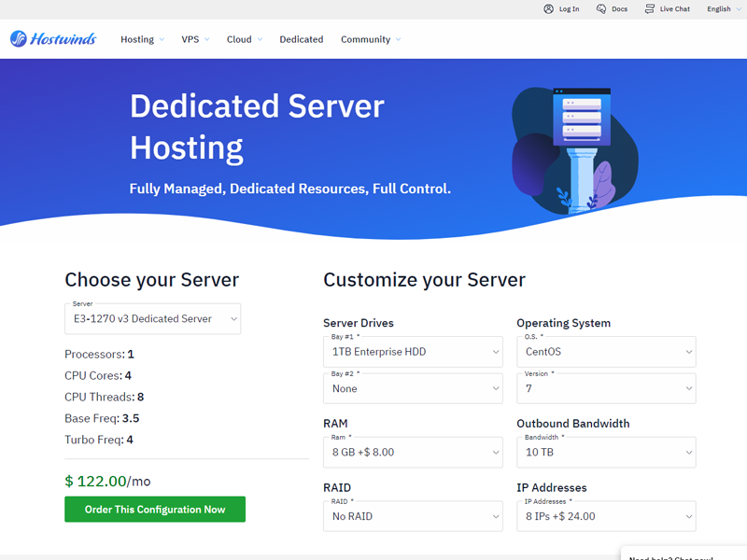Click the Outbound Bandwidth section label
This screenshot has width=747, height=560.
click(573, 424)
